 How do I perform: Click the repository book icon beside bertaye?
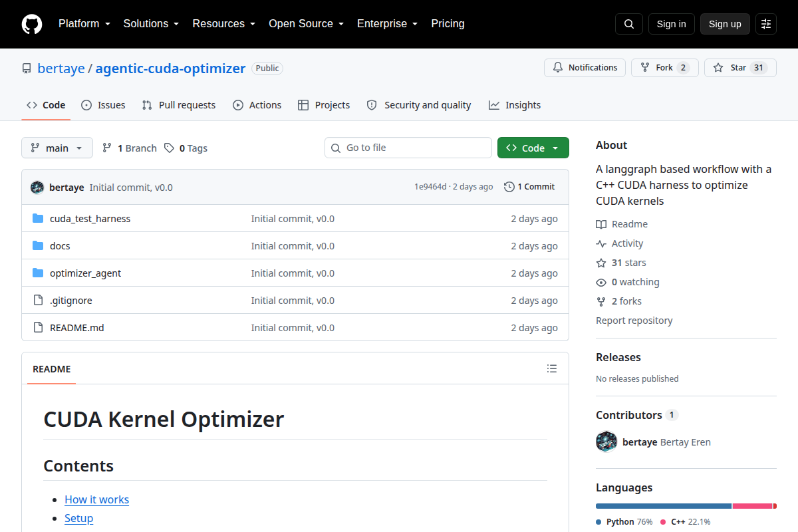(x=27, y=68)
